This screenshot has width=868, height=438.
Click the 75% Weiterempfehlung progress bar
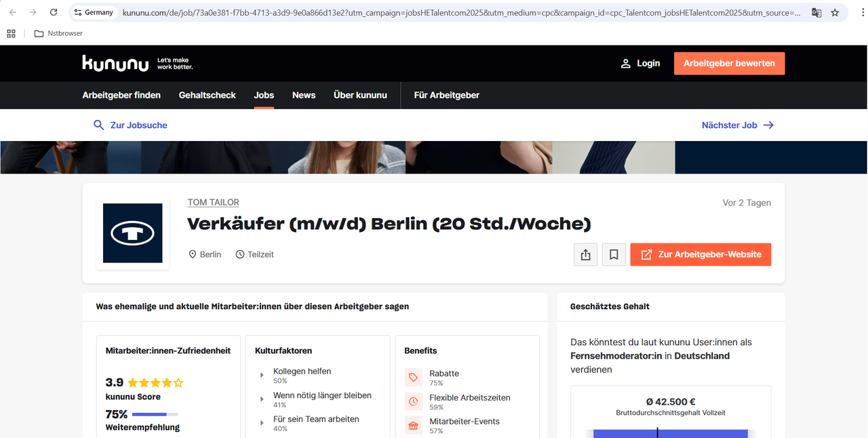155,414
